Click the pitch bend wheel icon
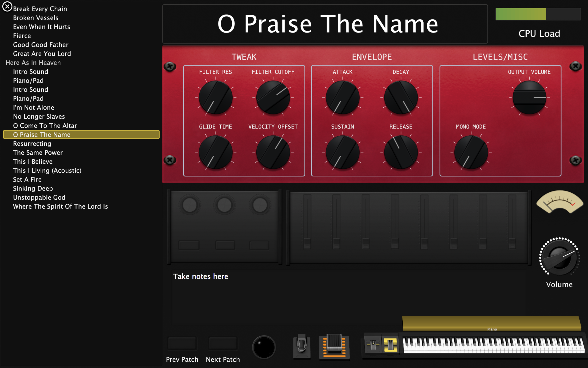 [373, 344]
